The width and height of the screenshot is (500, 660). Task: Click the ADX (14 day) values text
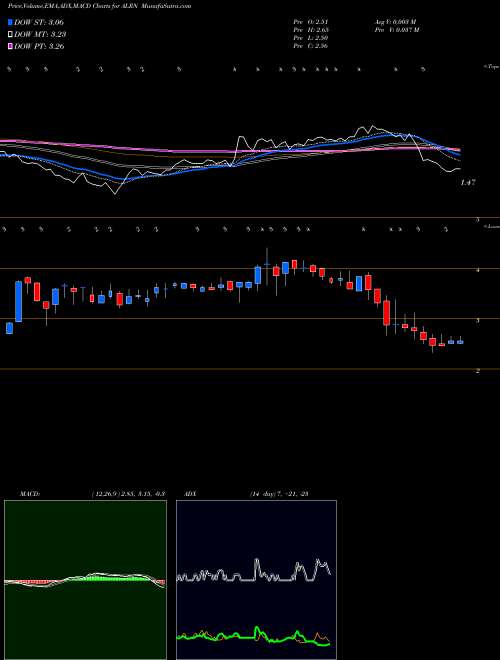pyautogui.click(x=279, y=494)
